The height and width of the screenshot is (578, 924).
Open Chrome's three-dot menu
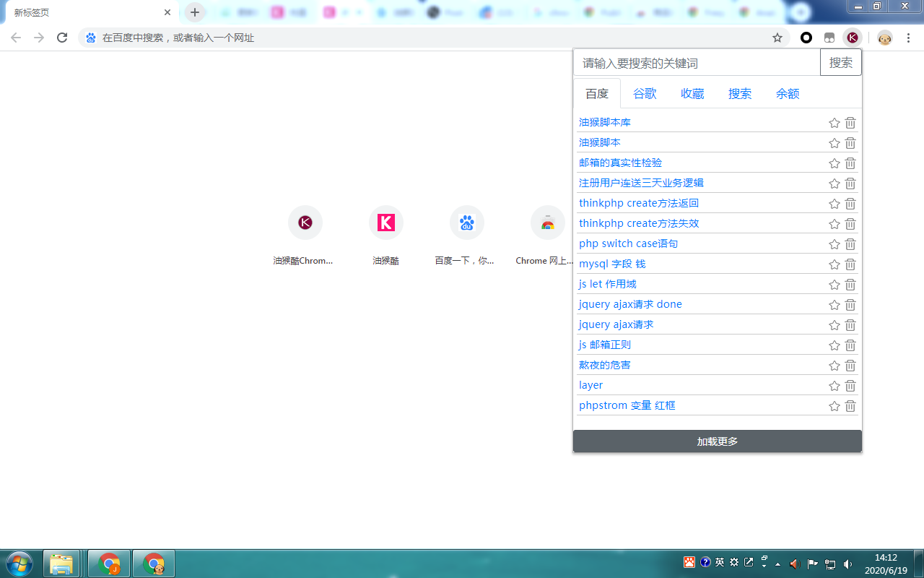[x=908, y=38]
